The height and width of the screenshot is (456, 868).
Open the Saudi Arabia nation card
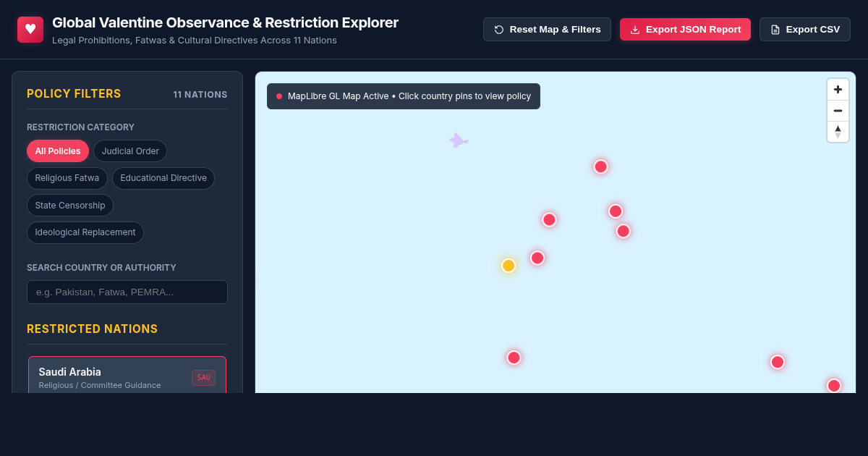127,375
